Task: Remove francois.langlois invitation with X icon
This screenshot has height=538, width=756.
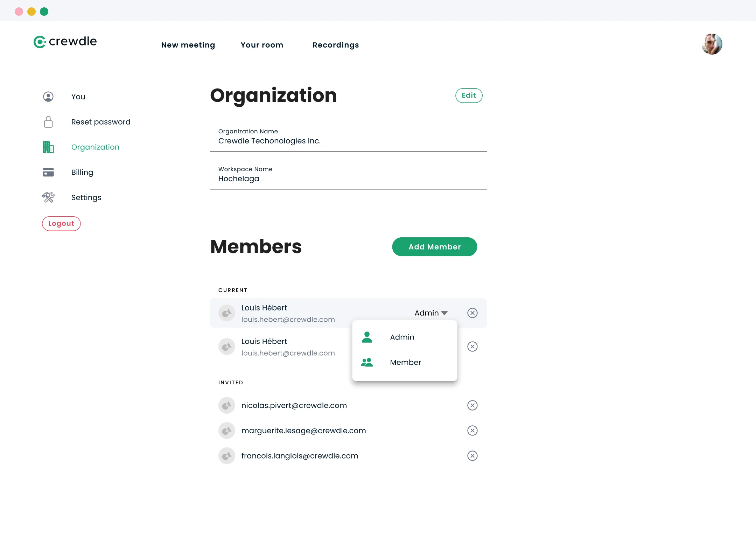Action: click(472, 456)
